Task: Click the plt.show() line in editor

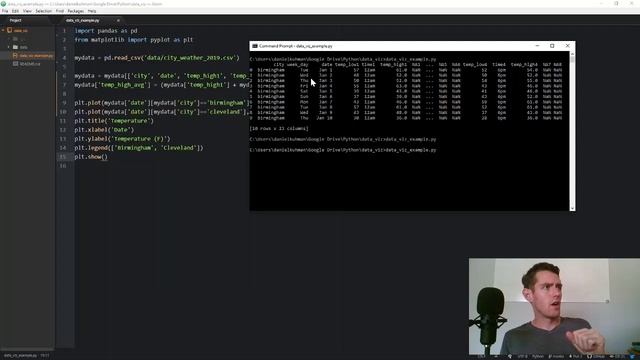Action: click(x=91, y=157)
